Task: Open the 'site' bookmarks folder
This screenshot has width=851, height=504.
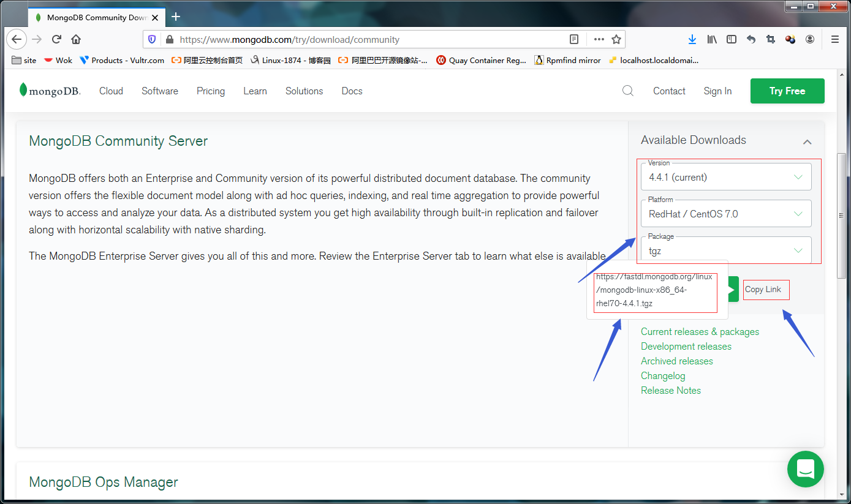Action: (25, 60)
